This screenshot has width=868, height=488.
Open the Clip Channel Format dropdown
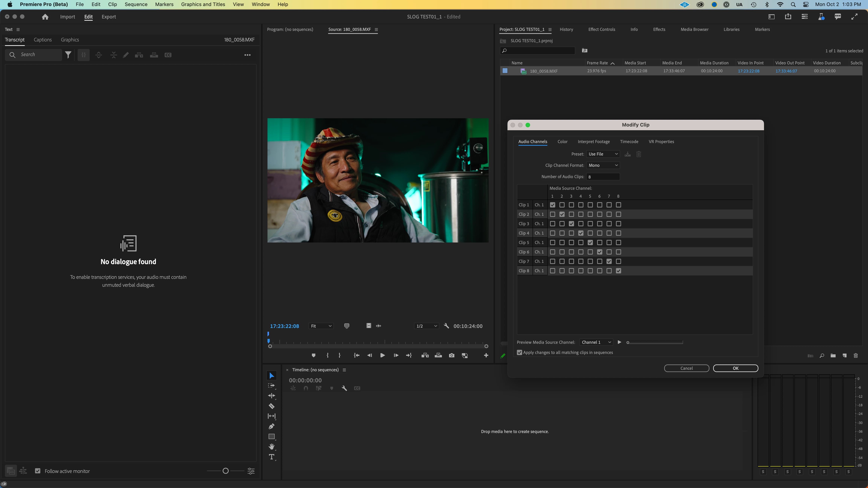(603, 165)
